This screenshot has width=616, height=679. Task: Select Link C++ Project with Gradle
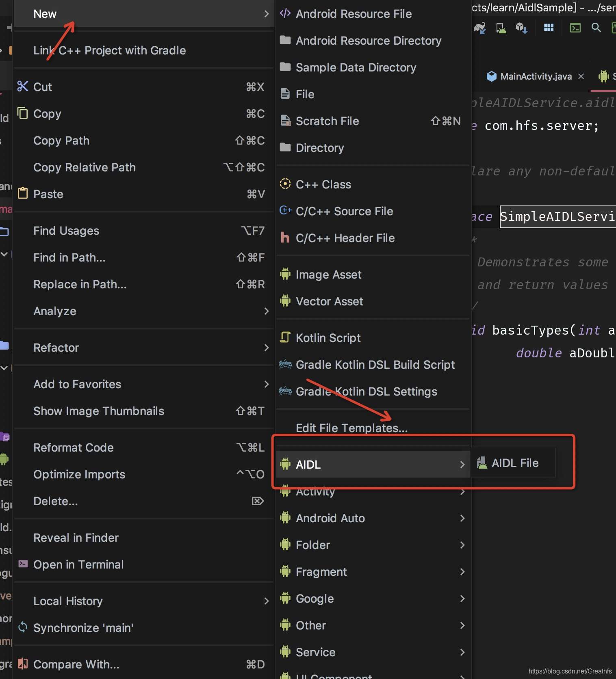pos(144,50)
